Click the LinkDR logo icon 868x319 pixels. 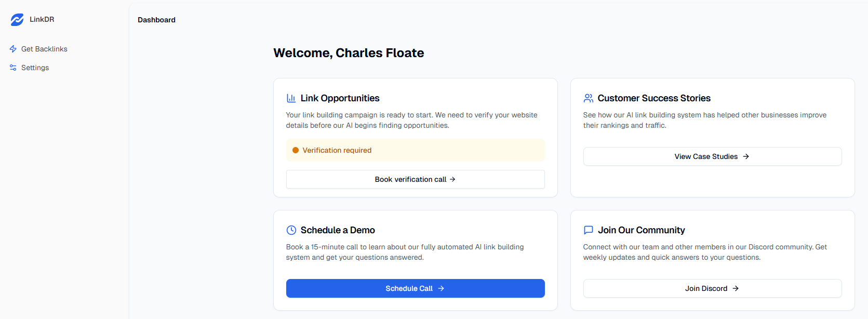(17, 20)
